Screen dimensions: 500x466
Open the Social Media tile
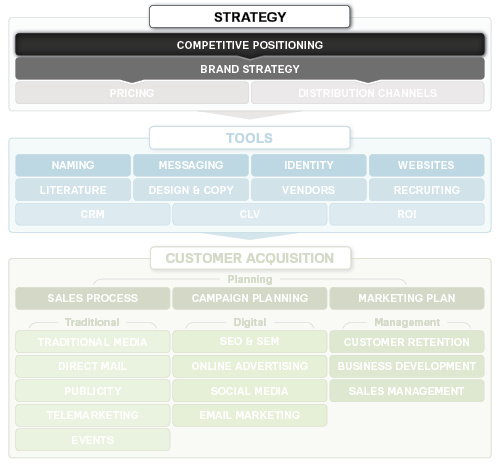[x=250, y=391]
